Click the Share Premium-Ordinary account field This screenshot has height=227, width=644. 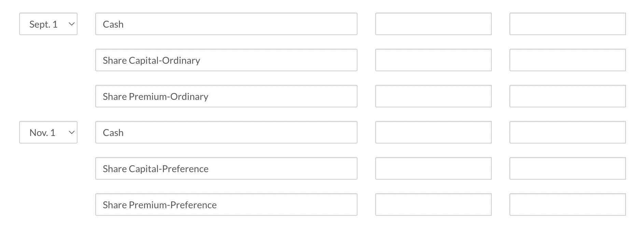(226, 96)
